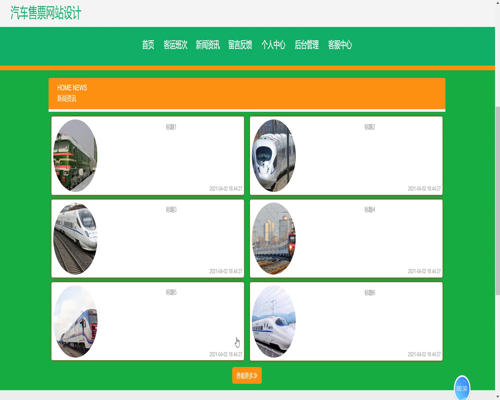Viewport: 500px width, 400px height.
Task: Open green locomotive thumbnail in first card
Action: click(x=75, y=156)
